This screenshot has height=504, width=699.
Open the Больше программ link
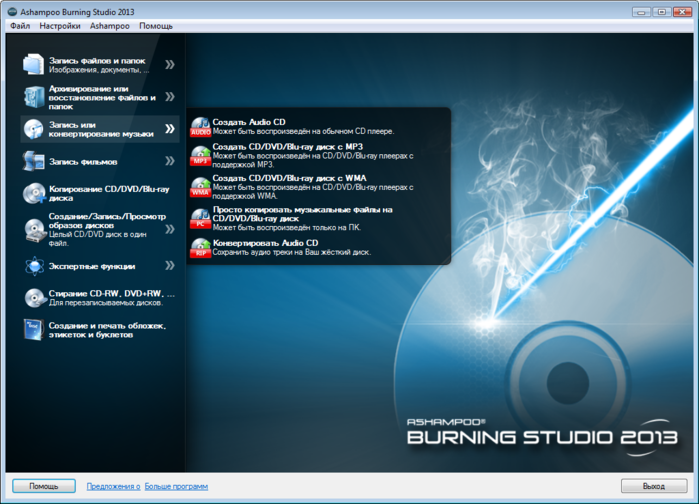click(176, 486)
